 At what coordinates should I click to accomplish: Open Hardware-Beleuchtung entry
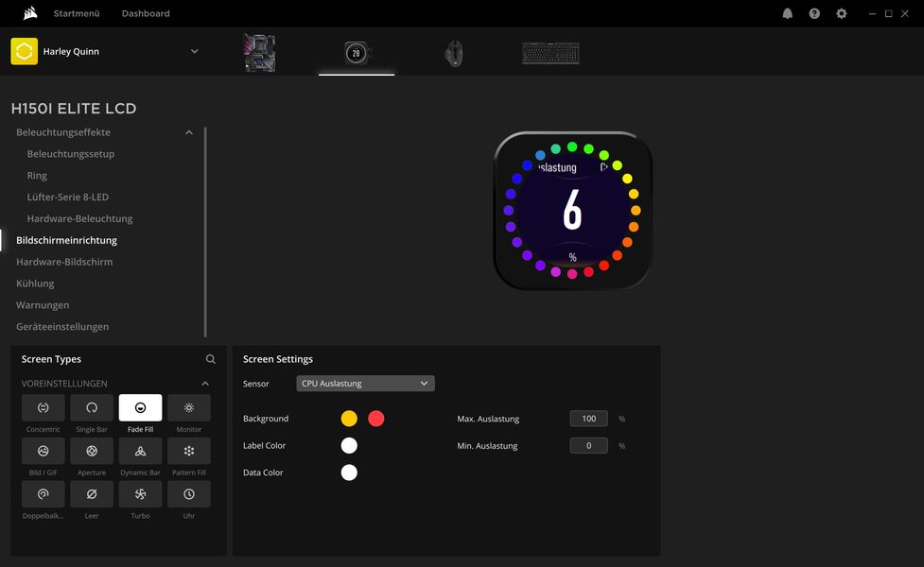[x=79, y=218]
